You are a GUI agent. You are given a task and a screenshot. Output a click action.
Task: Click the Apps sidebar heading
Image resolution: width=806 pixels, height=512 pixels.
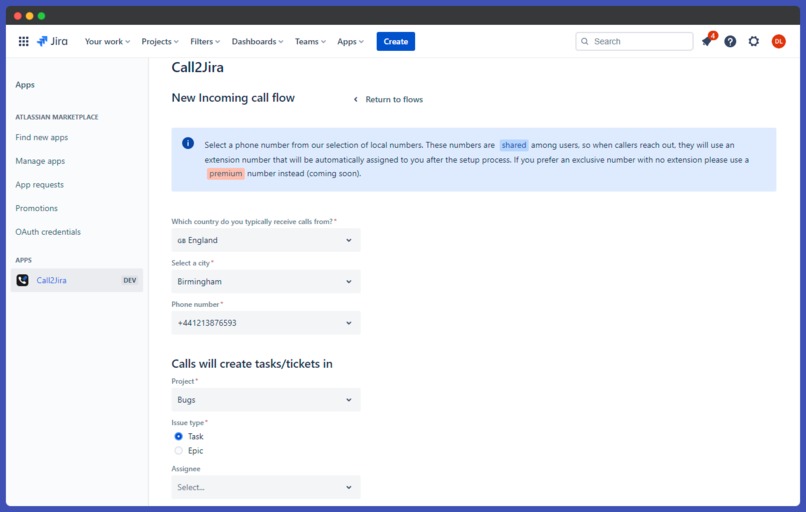(25, 85)
